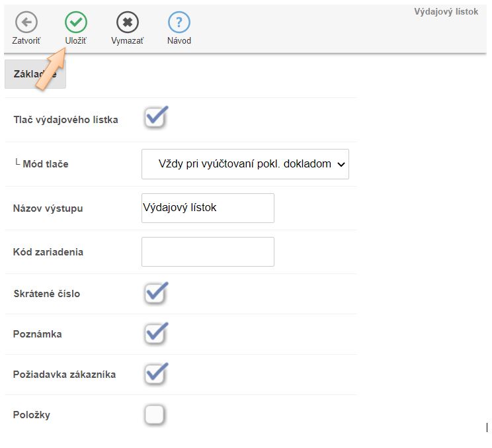Click the Položky label text
The width and height of the screenshot is (492, 448).
pyautogui.click(x=31, y=415)
